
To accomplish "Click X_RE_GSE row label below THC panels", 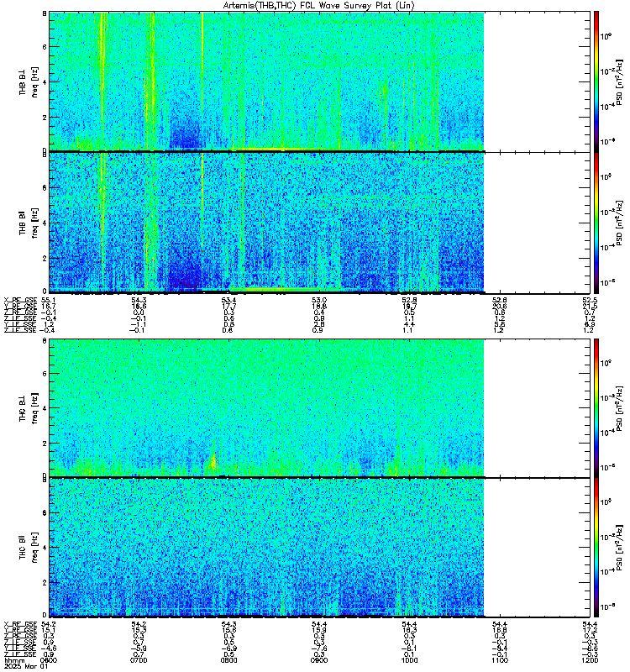I will tap(20, 624).
